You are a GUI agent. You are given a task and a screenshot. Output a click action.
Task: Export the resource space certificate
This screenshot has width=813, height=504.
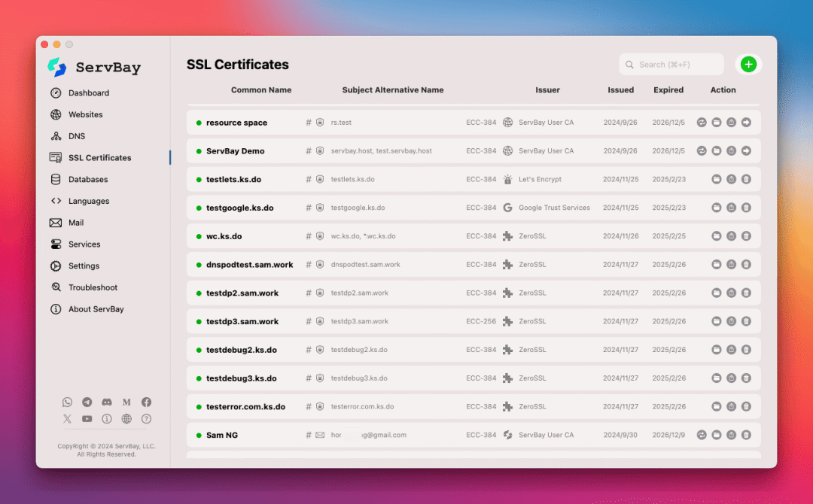731,123
